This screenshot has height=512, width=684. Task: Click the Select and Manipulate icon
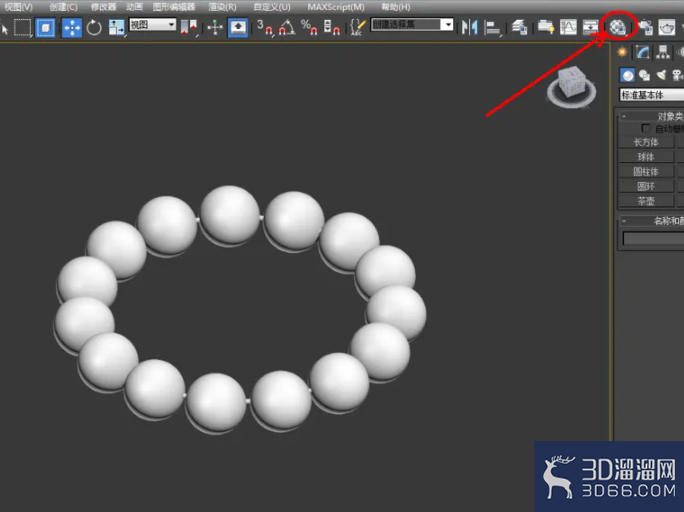click(215, 28)
